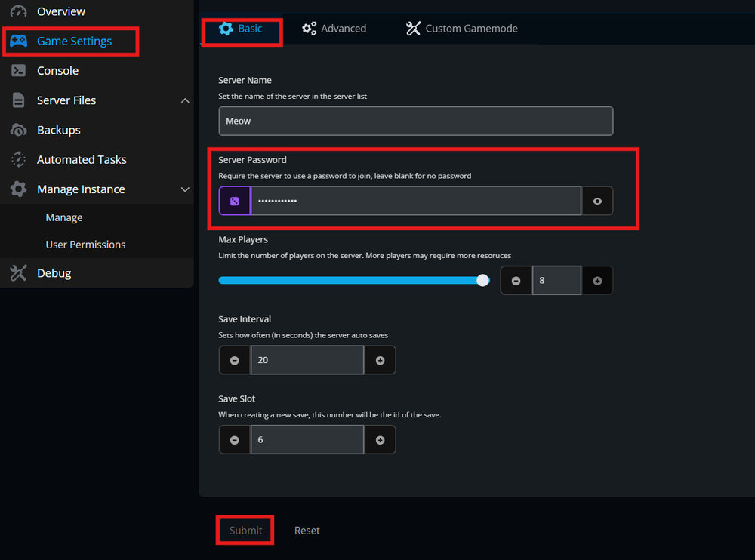Select the Game Settings gamepad icon
Viewport: 755px width, 560px height.
tap(19, 42)
